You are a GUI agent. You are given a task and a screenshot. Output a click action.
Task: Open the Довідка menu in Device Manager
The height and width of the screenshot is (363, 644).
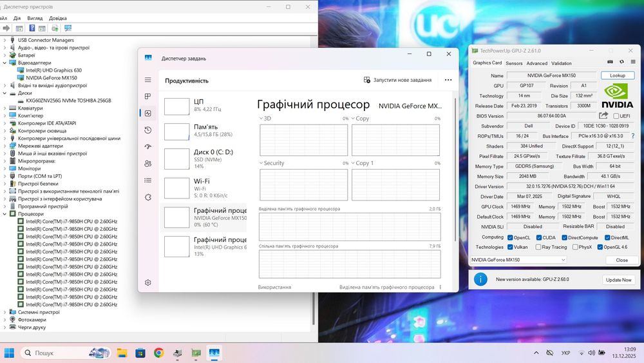point(58,18)
